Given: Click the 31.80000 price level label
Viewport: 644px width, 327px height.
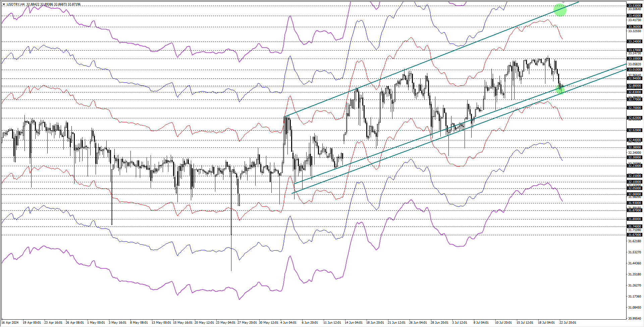Looking at the screenshot, I should tap(634, 219).
